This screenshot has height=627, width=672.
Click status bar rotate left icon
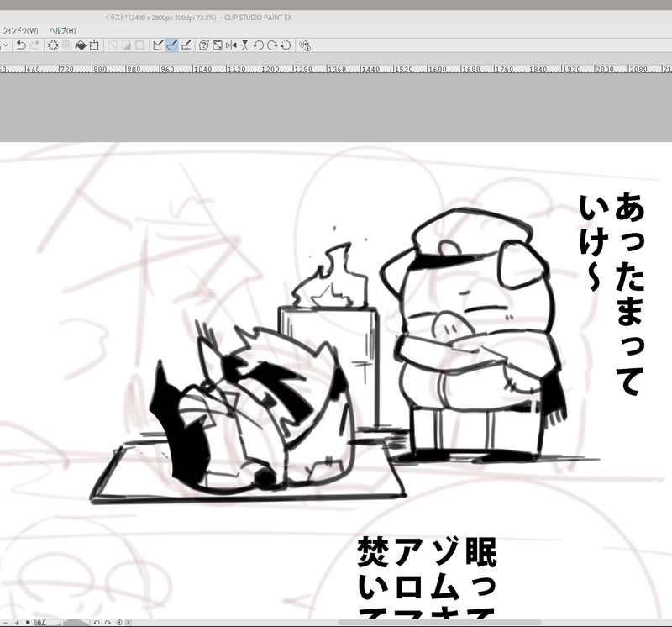tap(97, 622)
